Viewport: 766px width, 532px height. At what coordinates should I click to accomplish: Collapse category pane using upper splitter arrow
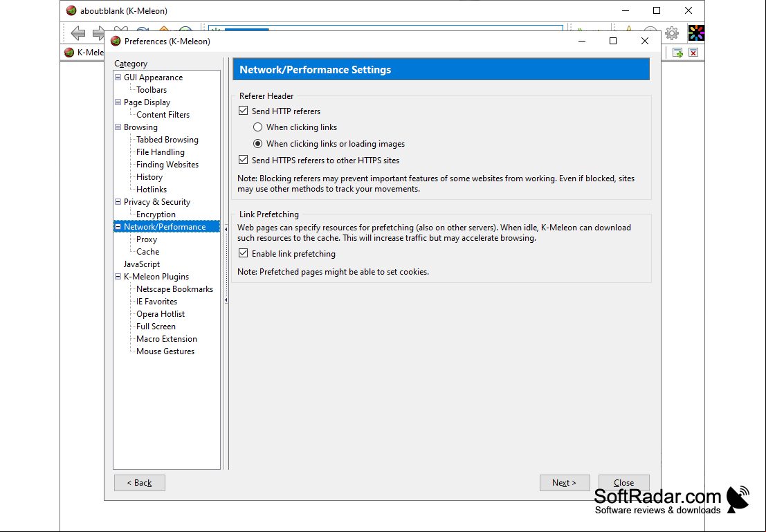(226, 229)
